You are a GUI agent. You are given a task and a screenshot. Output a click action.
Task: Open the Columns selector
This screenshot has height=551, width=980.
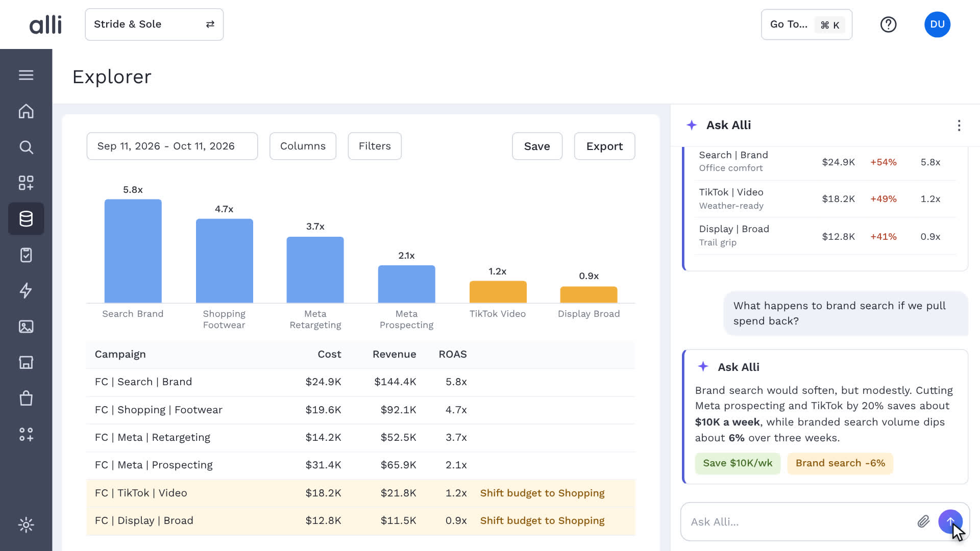303,146
